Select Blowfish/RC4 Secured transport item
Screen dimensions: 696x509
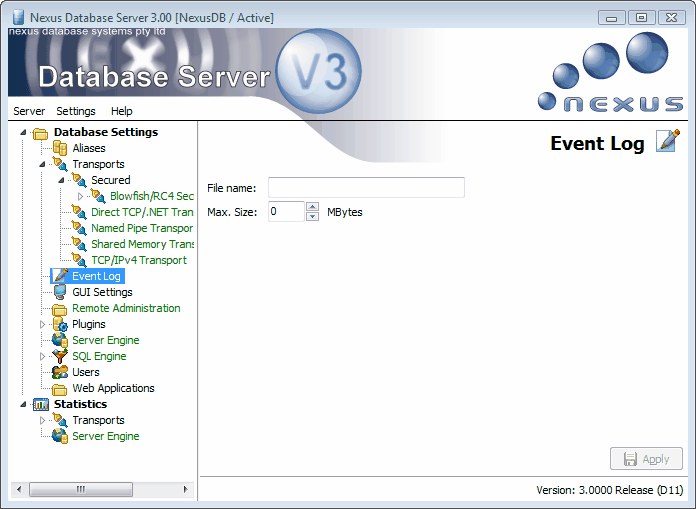click(151, 196)
